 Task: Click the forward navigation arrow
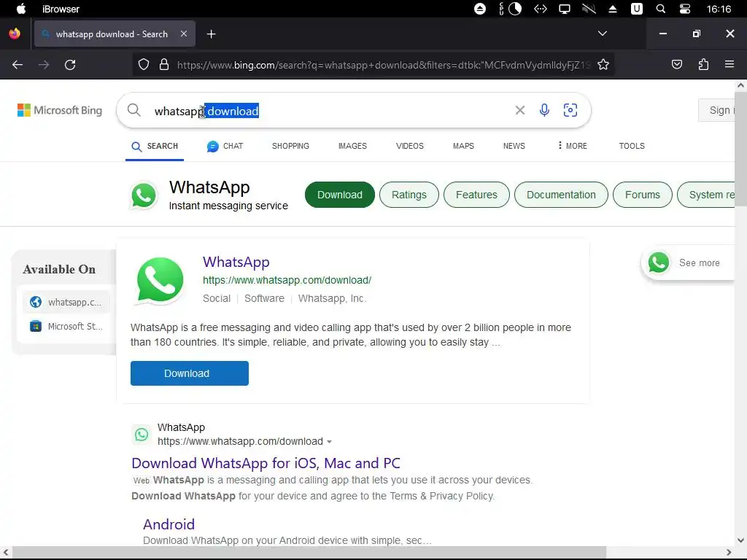(x=44, y=65)
